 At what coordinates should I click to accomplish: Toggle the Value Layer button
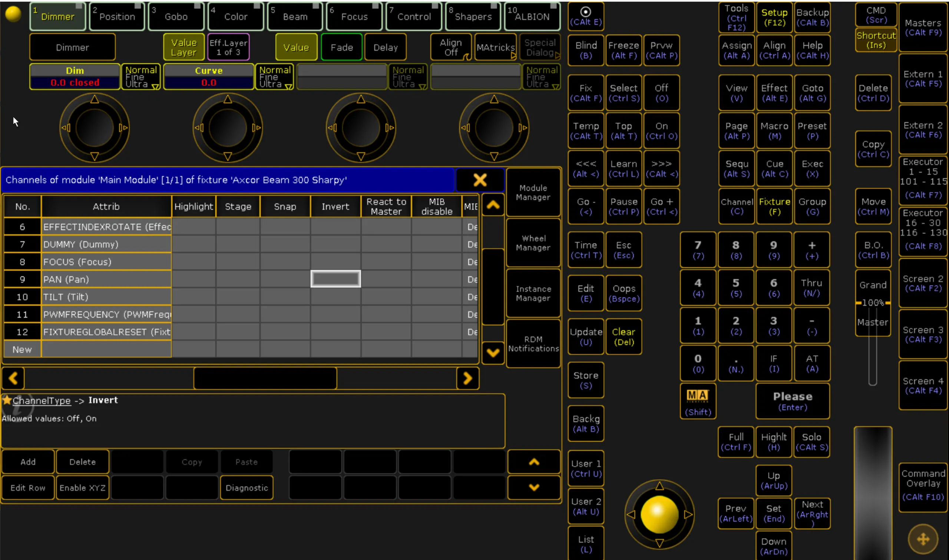coord(184,47)
